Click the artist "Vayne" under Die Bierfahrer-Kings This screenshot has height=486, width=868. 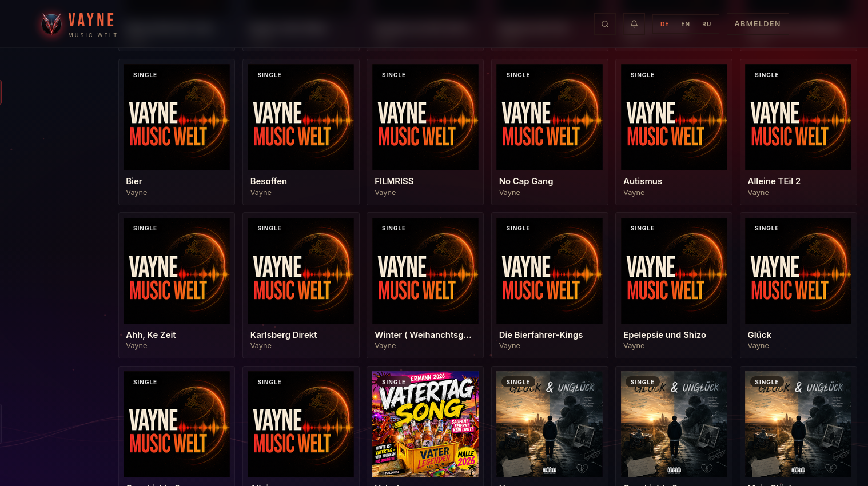pyautogui.click(x=509, y=346)
